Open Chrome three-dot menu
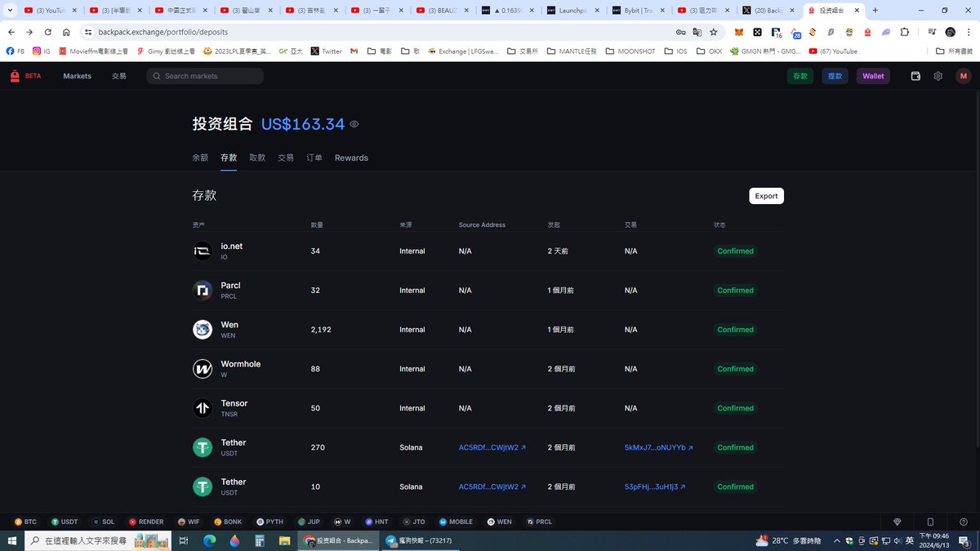 [x=968, y=32]
